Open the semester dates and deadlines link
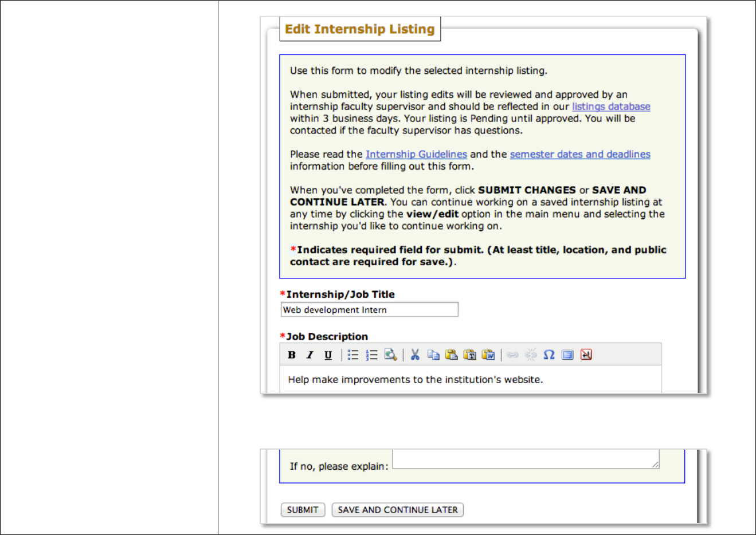Viewport: 756px width, 535px height. tap(580, 154)
